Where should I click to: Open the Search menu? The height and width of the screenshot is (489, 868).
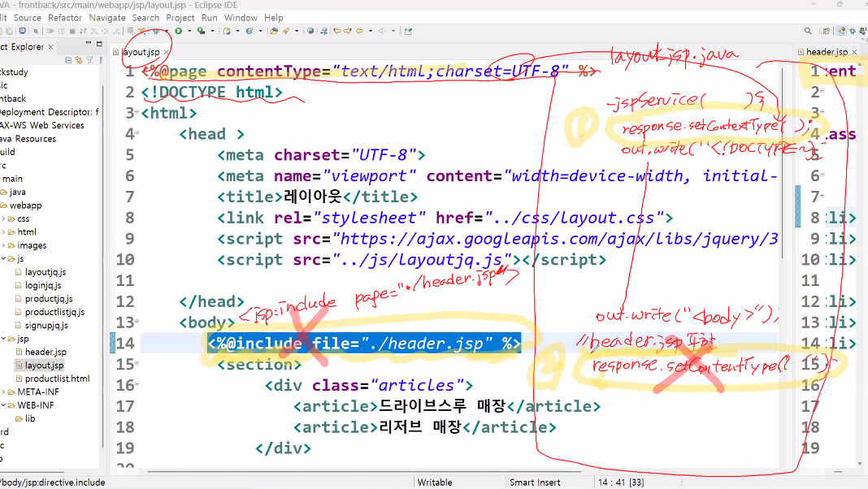(145, 18)
